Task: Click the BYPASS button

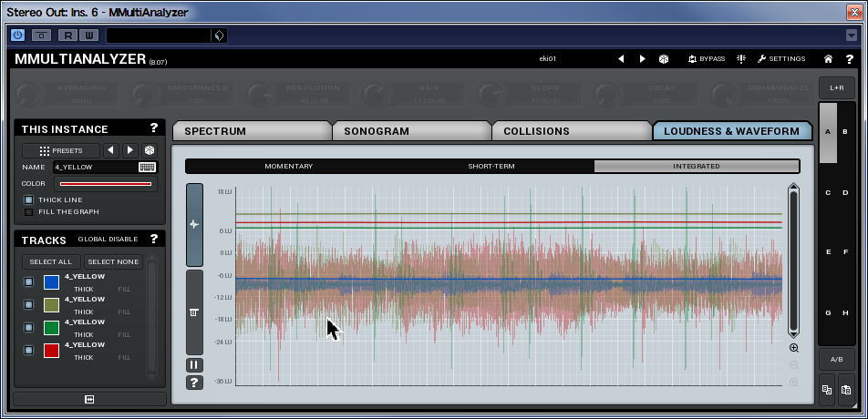Action: tap(707, 58)
